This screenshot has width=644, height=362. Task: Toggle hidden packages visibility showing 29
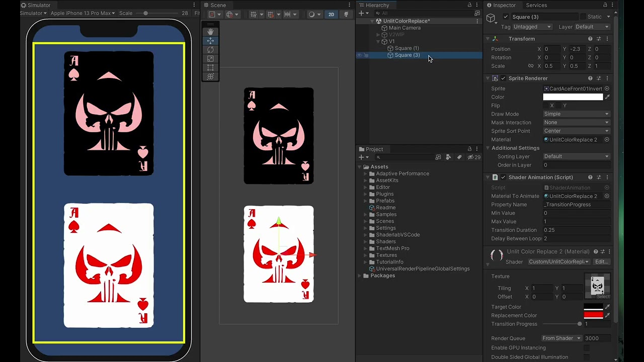pos(473,157)
